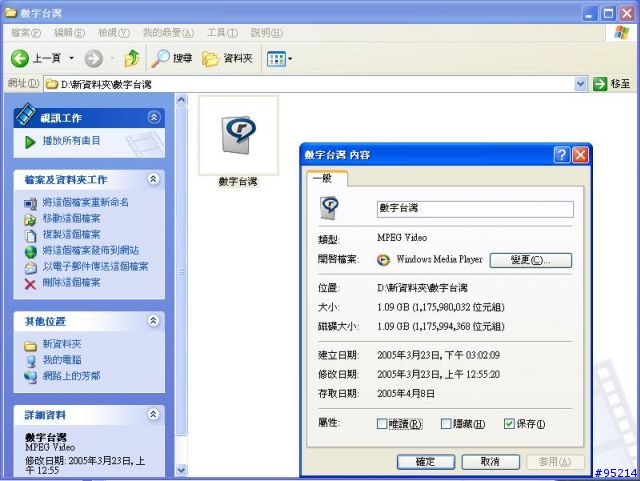Open 網路上的芳鄰 link

point(71,376)
